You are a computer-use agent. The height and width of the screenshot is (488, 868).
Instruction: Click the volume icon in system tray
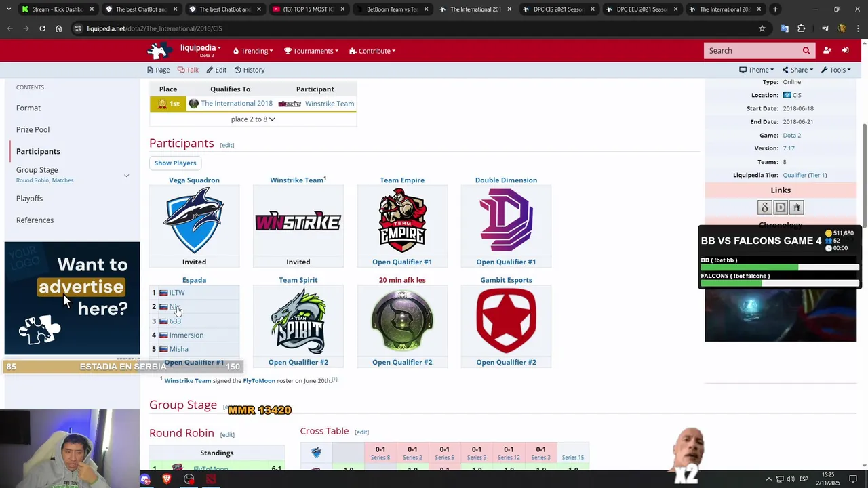[x=790, y=479]
